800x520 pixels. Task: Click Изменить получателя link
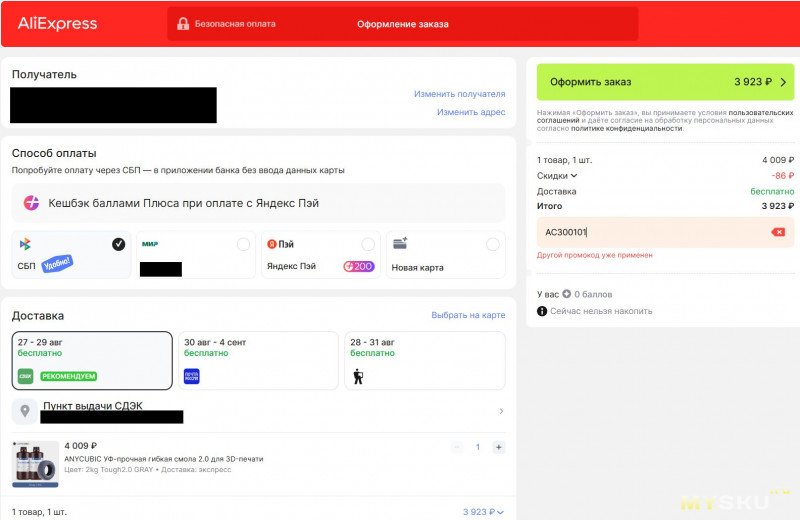click(459, 94)
